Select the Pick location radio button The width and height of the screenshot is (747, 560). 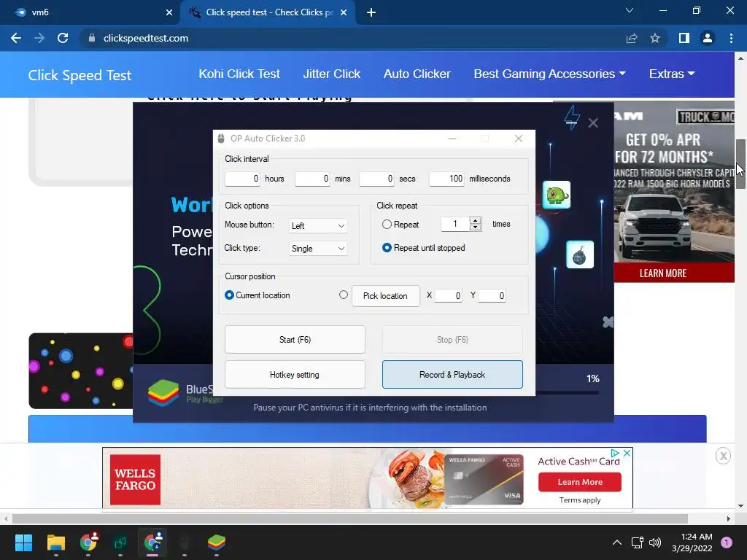[x=344, y=295]
